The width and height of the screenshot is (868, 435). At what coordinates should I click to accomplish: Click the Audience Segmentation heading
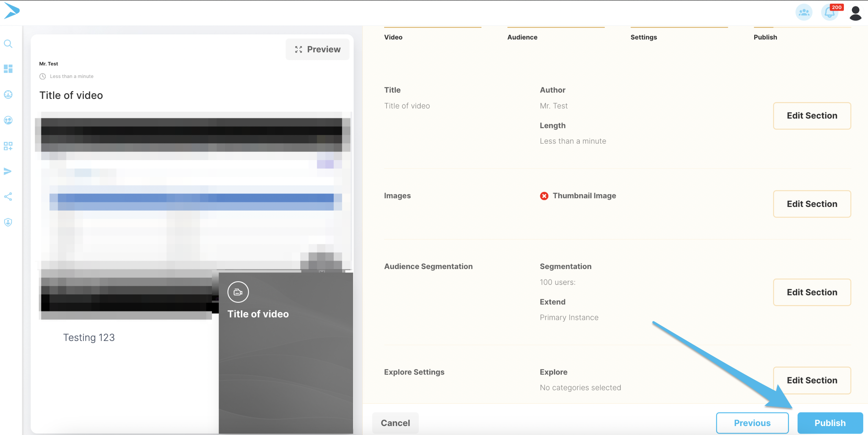coord(428,267)
